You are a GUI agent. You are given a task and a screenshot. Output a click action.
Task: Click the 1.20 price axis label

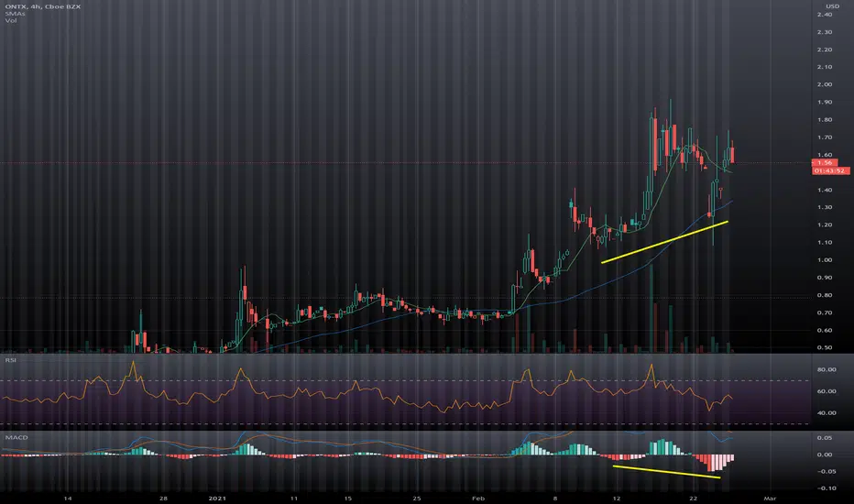tap(825, 225)
